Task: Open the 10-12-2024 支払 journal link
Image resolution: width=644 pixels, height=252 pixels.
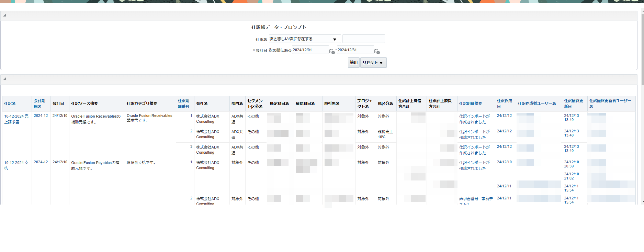Action: (x=16, y=165)
